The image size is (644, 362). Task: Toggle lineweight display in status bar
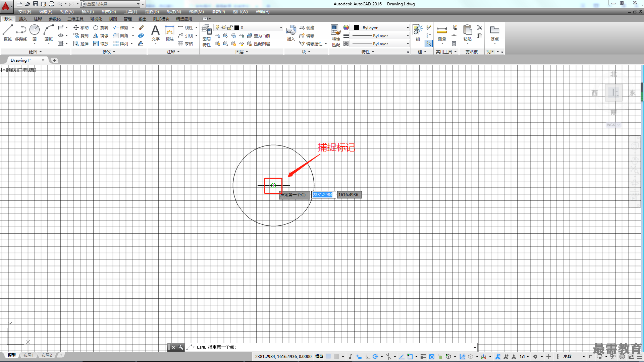423,356
